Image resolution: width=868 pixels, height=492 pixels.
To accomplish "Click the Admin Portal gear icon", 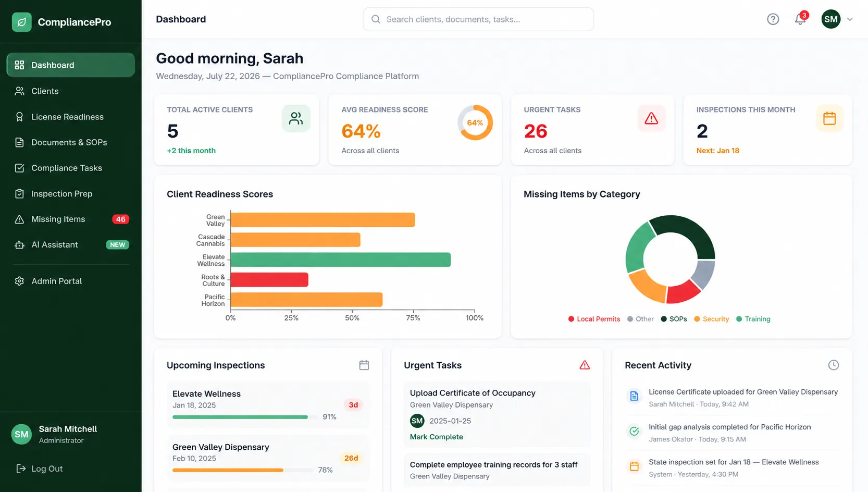I will tap(19, 281).
